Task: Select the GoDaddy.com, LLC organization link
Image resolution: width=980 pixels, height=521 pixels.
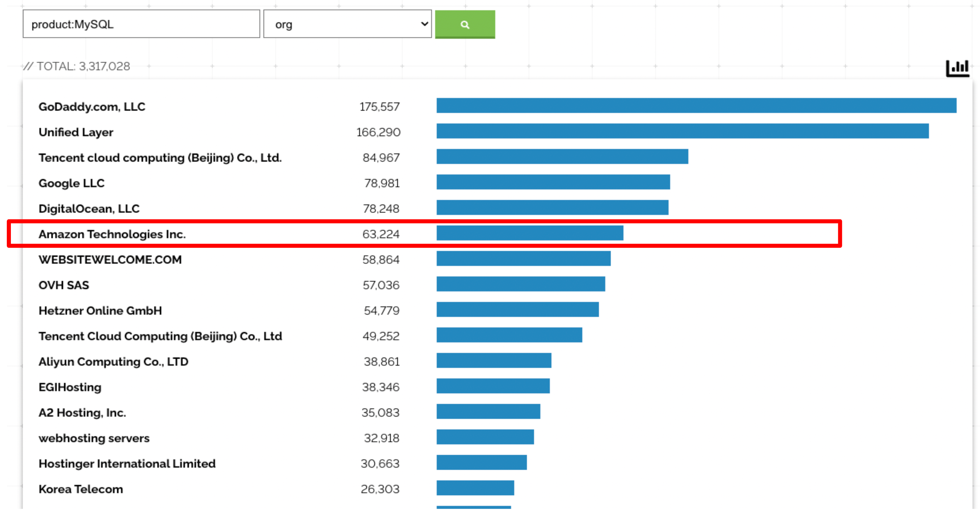Action: pos(92,106)
